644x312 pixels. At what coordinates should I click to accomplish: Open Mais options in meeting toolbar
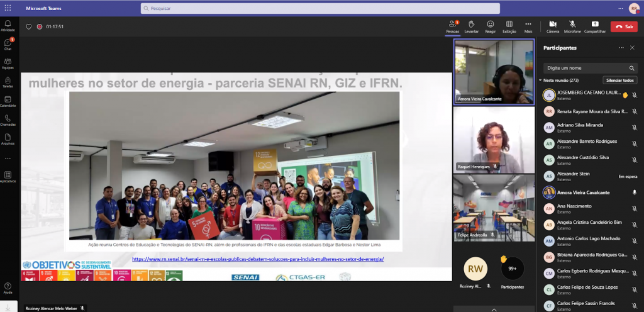pyautogui.click(x=528, y=26)
